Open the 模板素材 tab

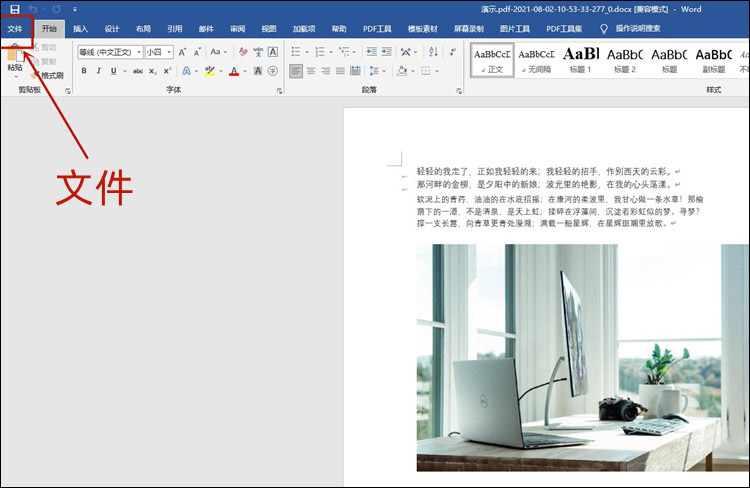tap(423, 29)
